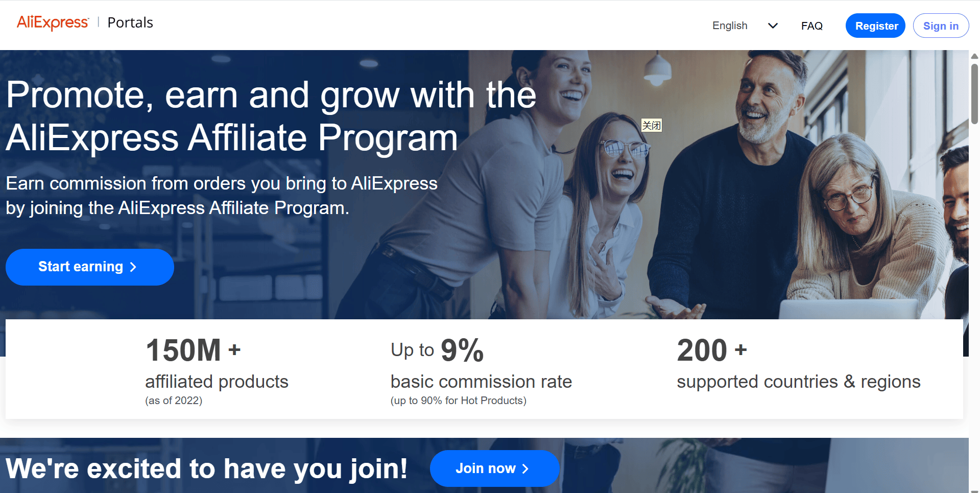Click the Join now button
Image resolution: width=980 pixels, height=493 pixels.
click(494, 468)
